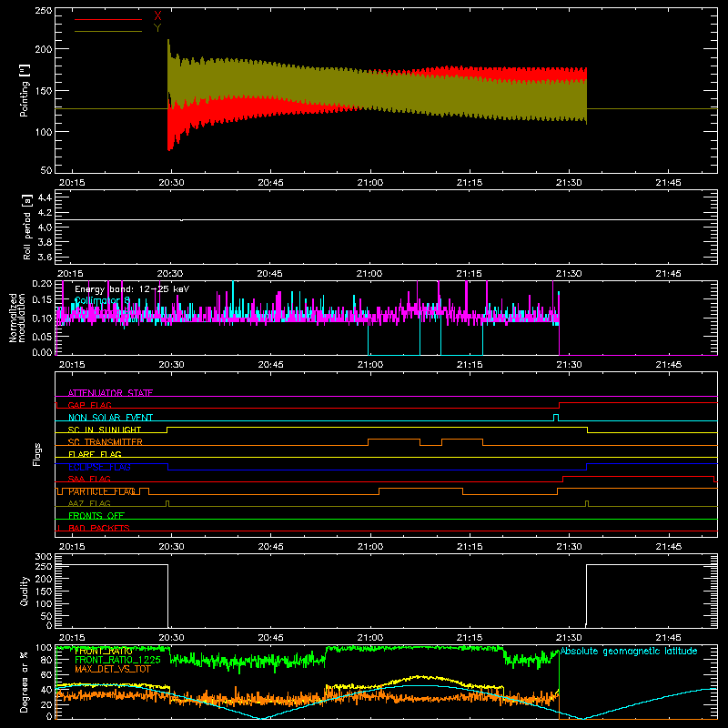Select the SC_TRANSMITTER flag label
728x728 pixels.
(105, 441)
